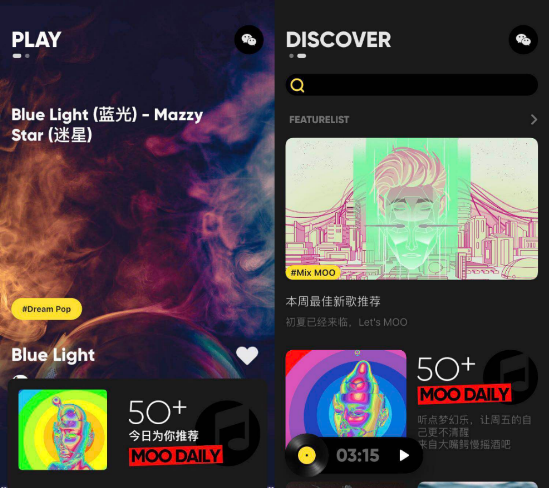Expand FEATURELIST with the chevron arrow
Viewport: 549px width, 488px height.
tap(534, 119)
